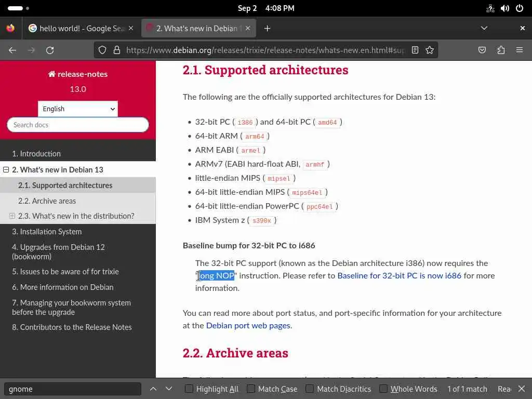Image resolution: width=532 pixels, height=399 pixels.
Task: Open the power menu icon
Action: (x=520, y=8)
